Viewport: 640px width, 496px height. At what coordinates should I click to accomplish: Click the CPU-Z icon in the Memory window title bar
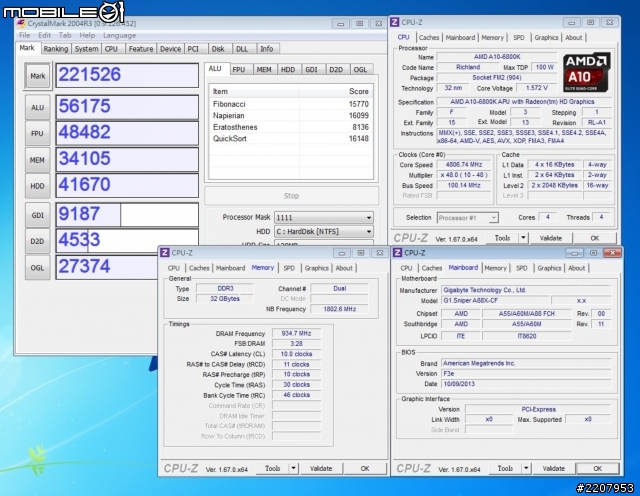(164, 253)
